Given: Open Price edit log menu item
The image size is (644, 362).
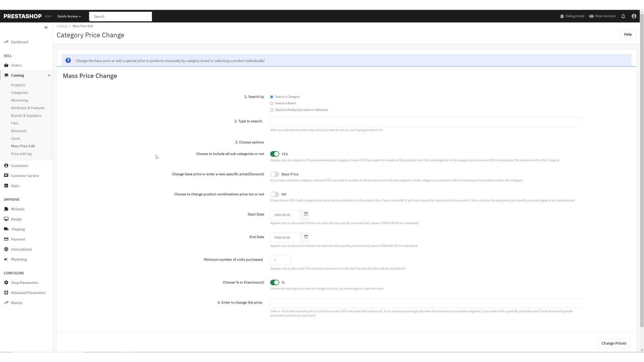Looking at the screenshot, I should [x=21, y=154].
